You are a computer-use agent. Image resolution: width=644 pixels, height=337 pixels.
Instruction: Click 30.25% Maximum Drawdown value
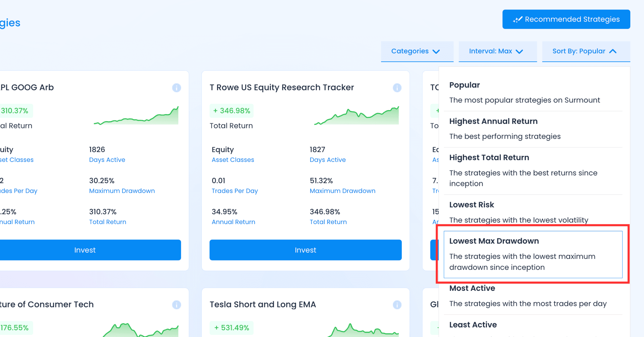(102, 181)
